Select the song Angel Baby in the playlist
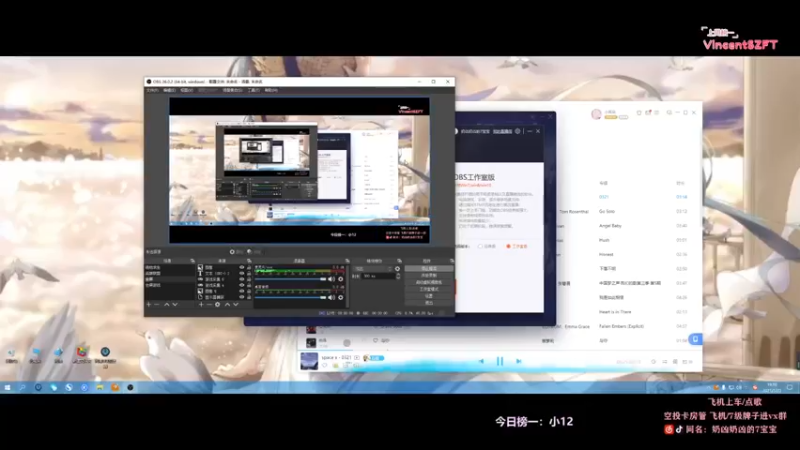This screenshot has height=450, width=800. [610, 226]
